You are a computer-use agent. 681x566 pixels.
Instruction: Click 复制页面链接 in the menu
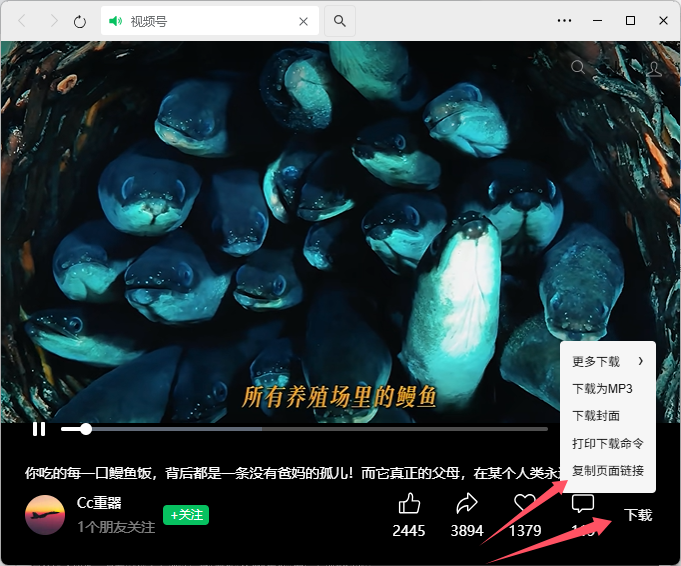pos(607,470)
